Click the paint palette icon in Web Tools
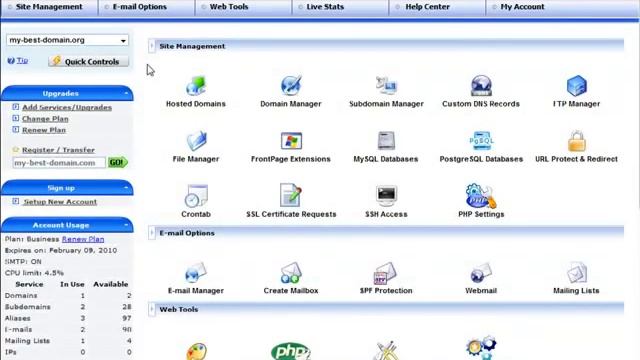The width and height of the screenshot is (640, 360). [x=196, y=352]
